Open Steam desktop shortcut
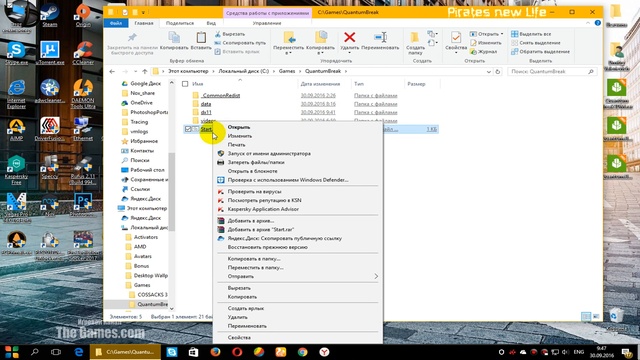The height and width of the screenshot is (360, 640). coord(50,15)
